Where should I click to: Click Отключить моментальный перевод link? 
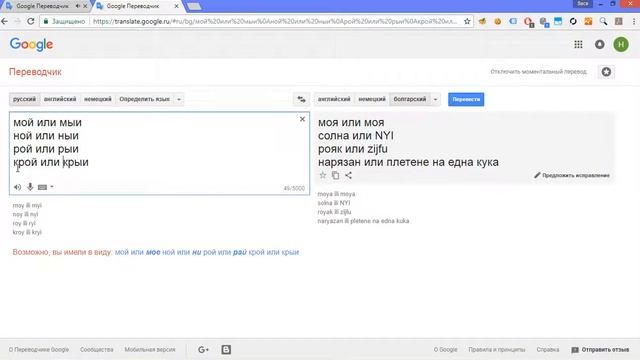[538, 72]
